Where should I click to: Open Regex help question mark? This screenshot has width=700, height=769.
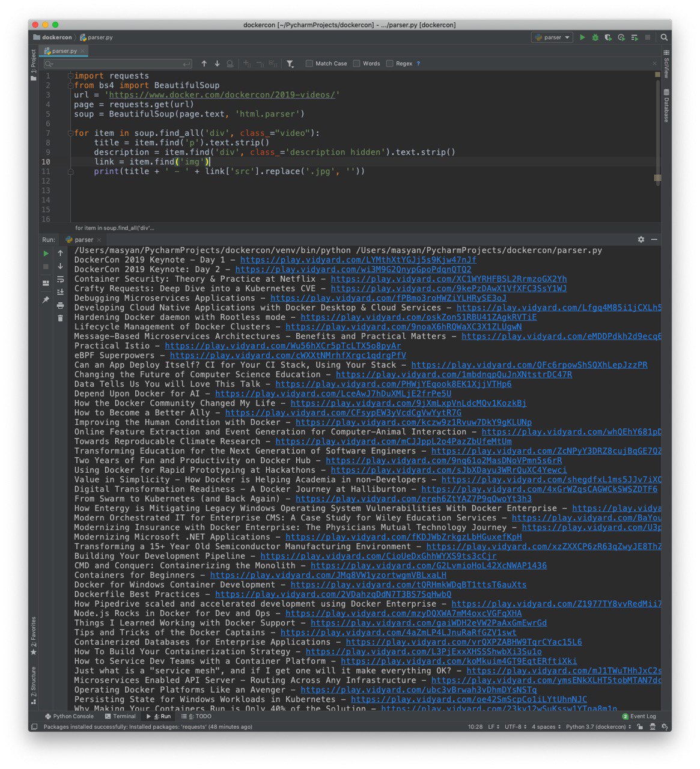[418, 63]
